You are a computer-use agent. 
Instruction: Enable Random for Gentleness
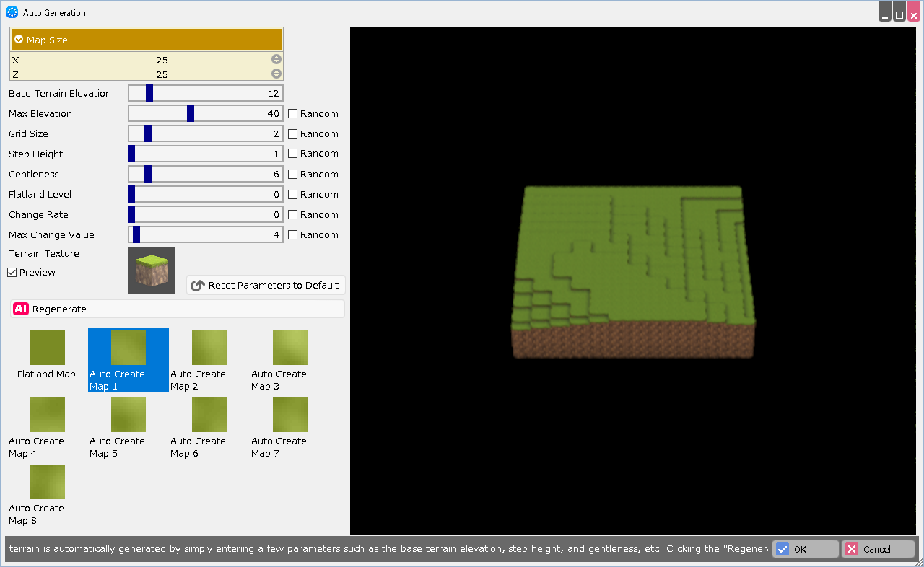click(293, 175)
